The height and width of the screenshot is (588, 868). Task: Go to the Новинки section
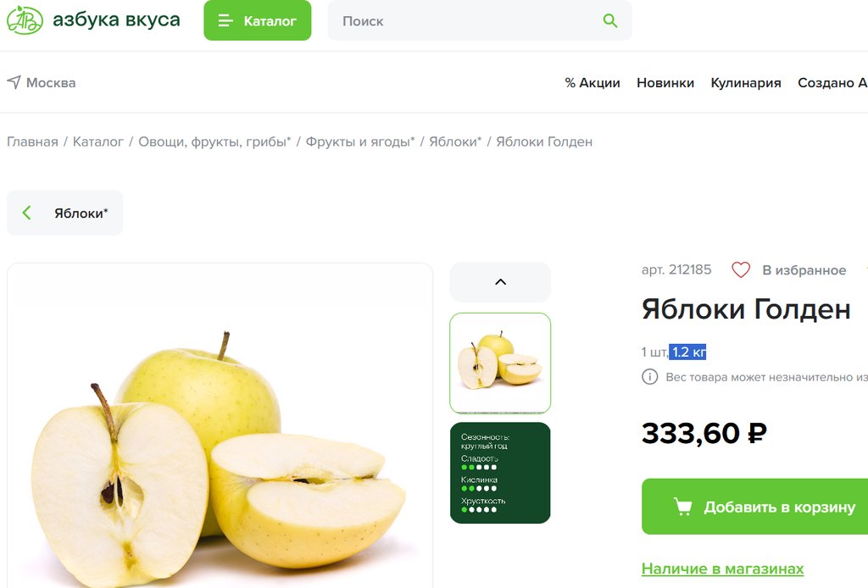[665, 82]
